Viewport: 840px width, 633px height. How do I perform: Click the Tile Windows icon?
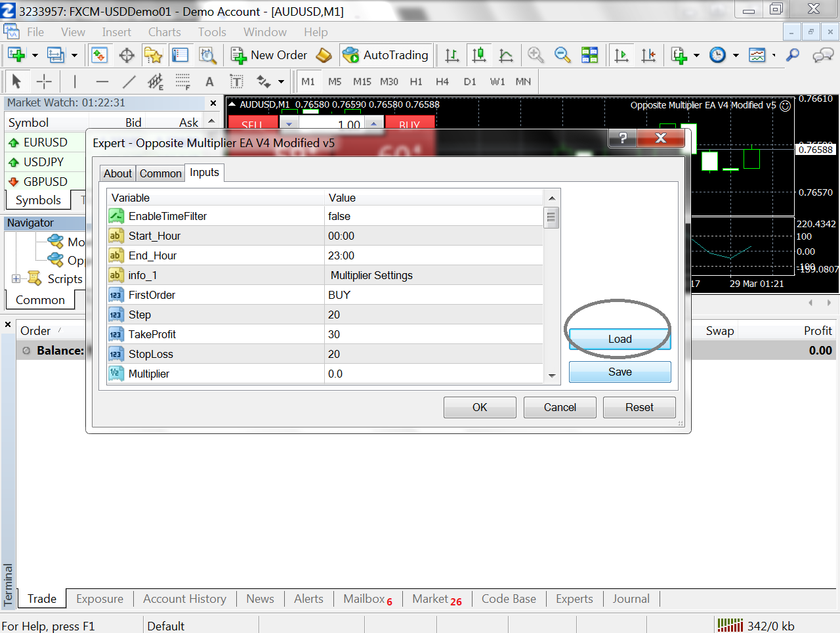(589, 55)
